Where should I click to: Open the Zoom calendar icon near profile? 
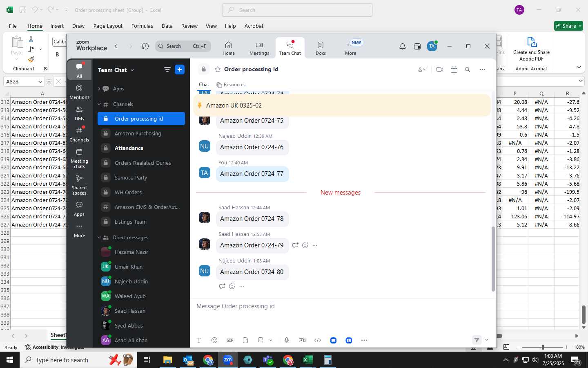coord(417,46)
